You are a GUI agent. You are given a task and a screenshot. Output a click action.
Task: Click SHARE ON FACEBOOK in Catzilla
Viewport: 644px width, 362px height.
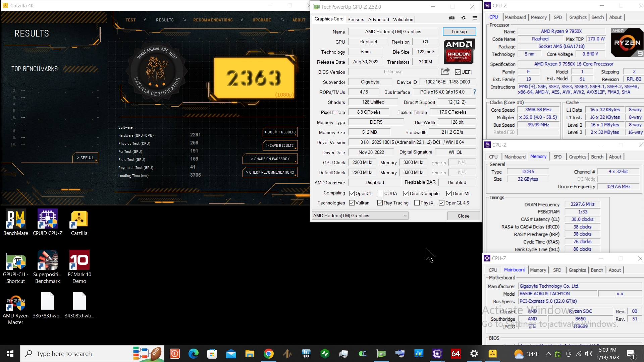(270, 159)
